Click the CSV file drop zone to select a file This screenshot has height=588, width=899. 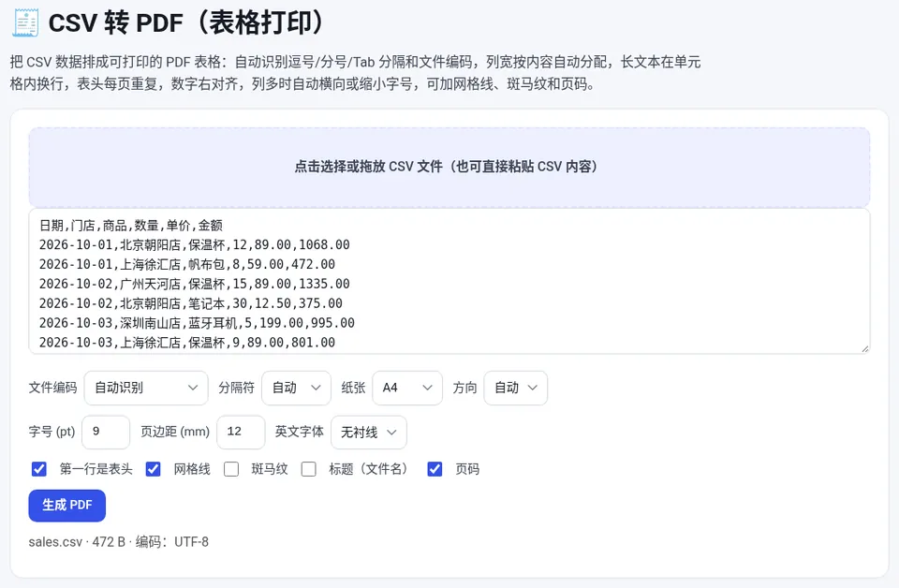click(x=449, y=167)
